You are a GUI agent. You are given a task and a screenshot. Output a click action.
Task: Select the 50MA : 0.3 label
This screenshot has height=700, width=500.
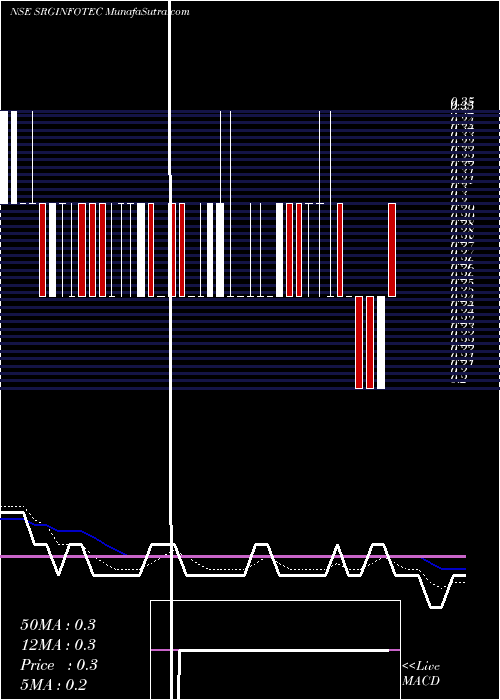click(x=58, y=625)
